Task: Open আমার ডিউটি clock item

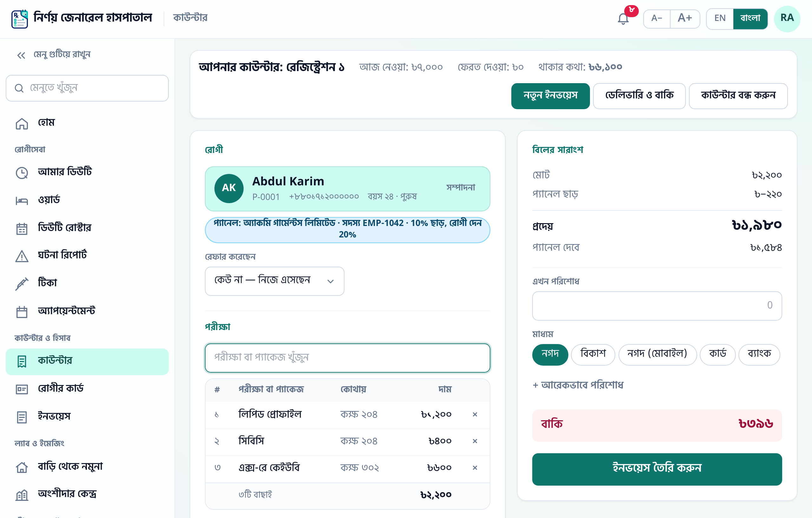Action: (87, 172)
